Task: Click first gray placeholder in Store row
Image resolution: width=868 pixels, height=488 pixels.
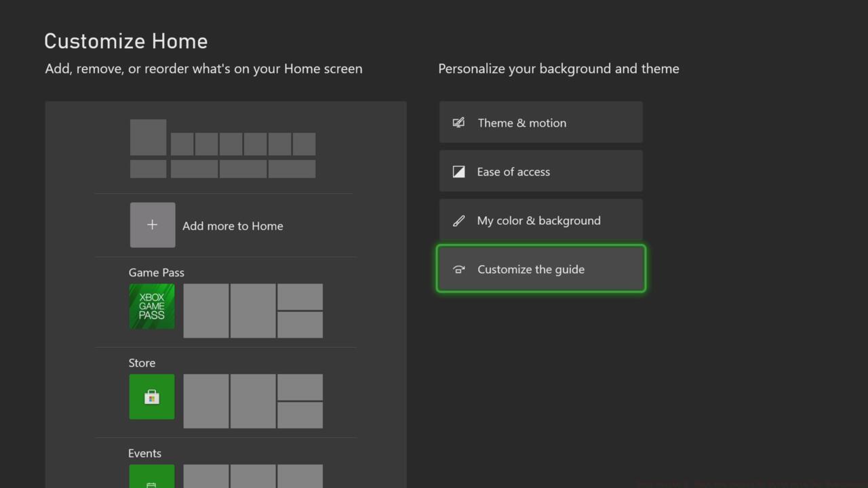Action: pos(206,401)
